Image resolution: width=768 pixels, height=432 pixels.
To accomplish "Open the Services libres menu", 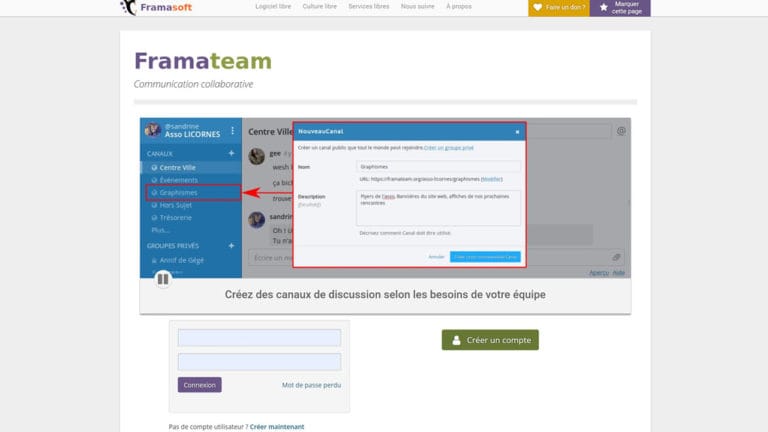I will 368,6.
